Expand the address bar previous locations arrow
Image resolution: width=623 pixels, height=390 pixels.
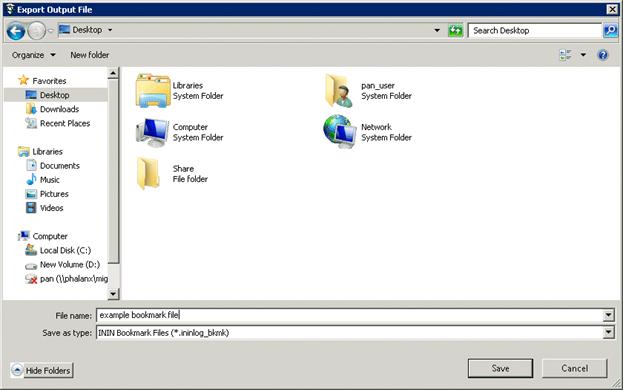(x=437, y=30)
